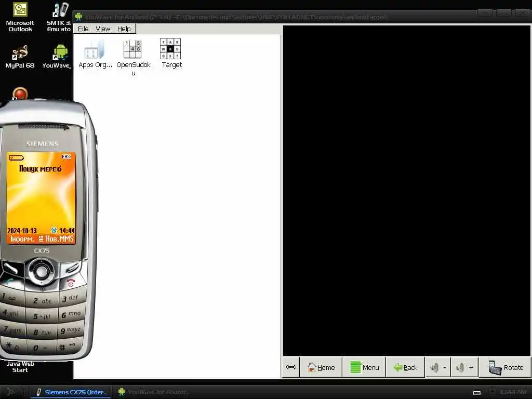Click the Java Web Start desktop label
Image resolution: width=532 pixels, height=399 pixels.
point(20,367)
